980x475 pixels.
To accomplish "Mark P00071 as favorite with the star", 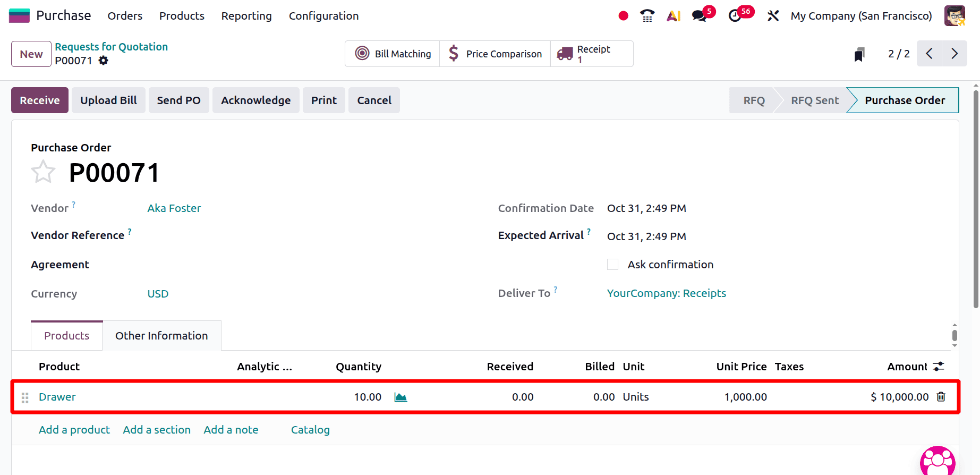I will (44, 171).
